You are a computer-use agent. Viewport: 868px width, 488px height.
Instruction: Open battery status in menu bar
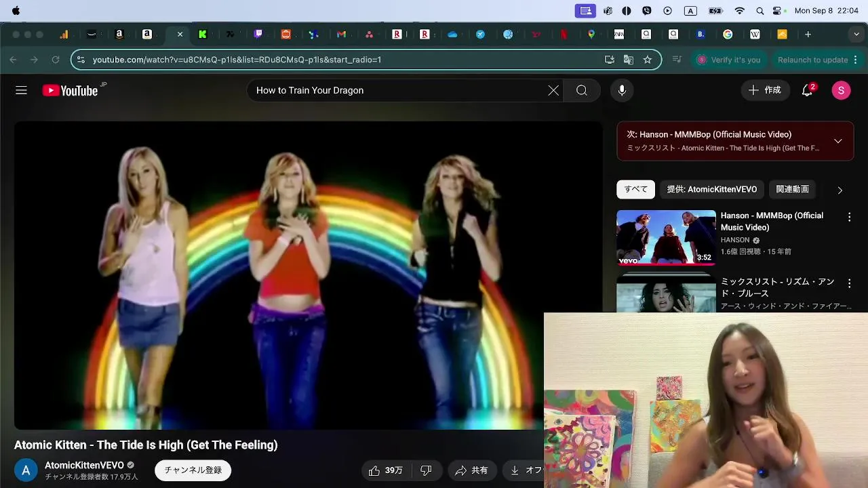[715, 11]
